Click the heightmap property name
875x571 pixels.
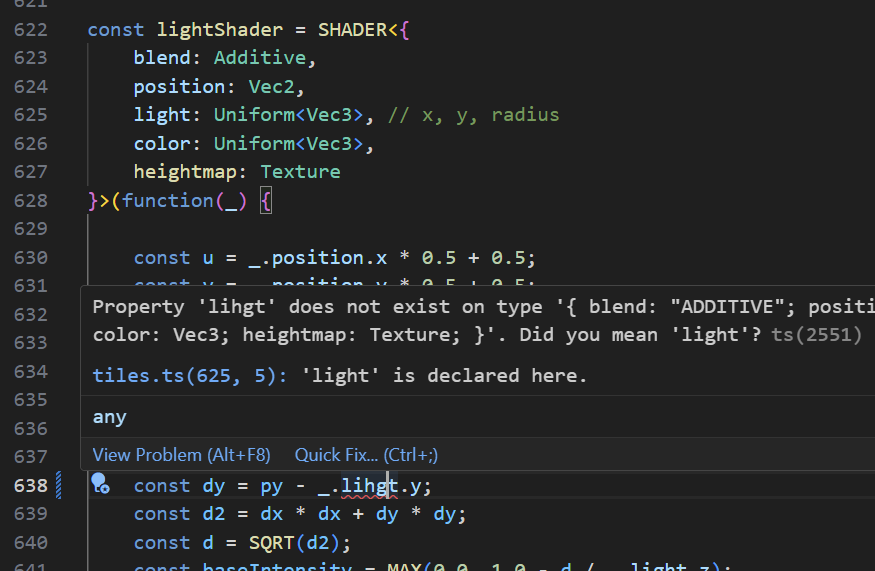coord(186,172)
